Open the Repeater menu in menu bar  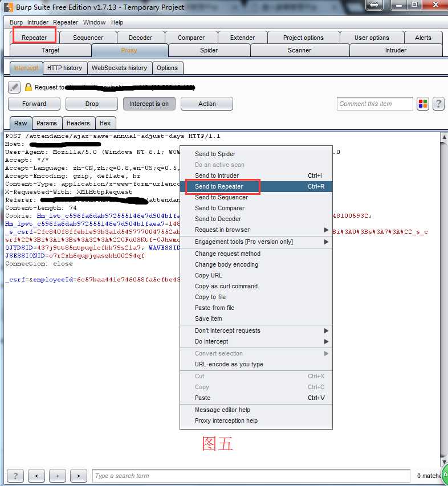click(66, 22)
